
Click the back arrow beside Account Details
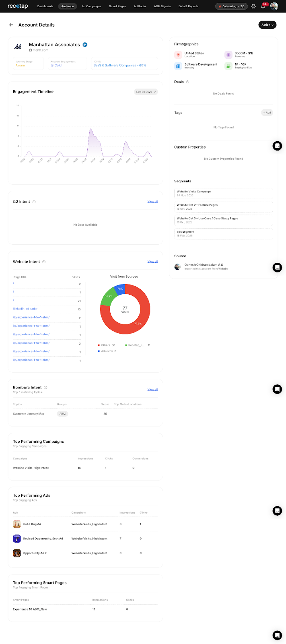point(11,25)
